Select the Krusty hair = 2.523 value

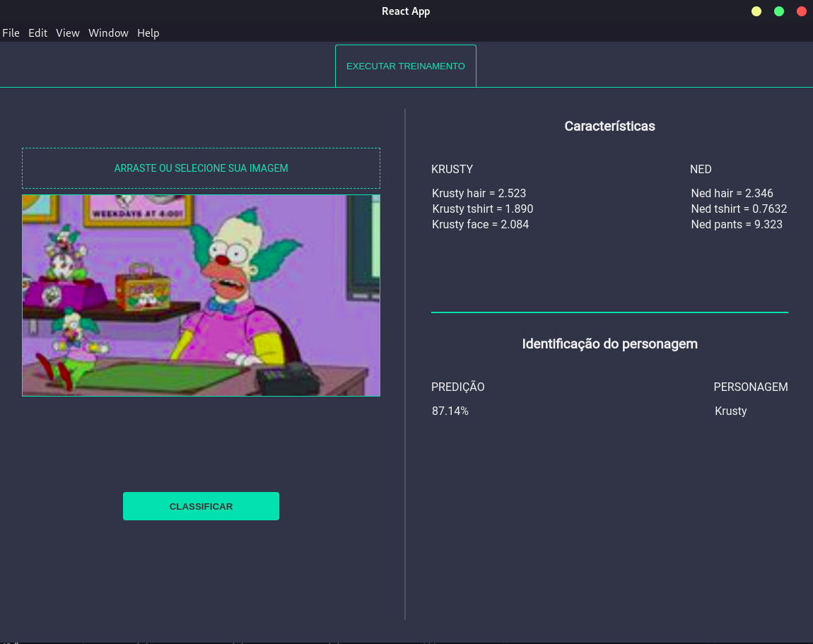(x=479, y=194)
